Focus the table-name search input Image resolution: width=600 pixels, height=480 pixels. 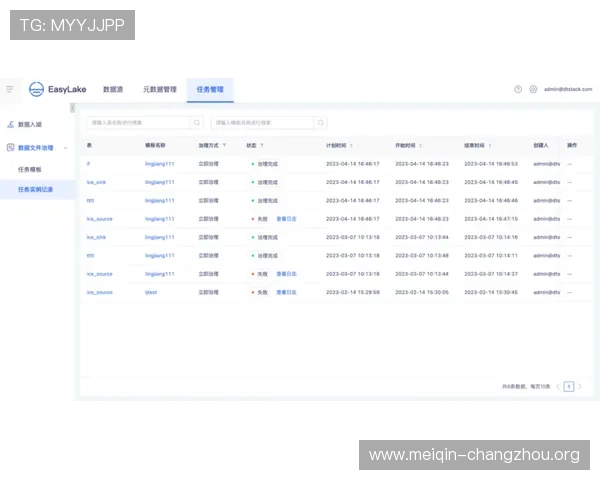click(x=139, y=122)
